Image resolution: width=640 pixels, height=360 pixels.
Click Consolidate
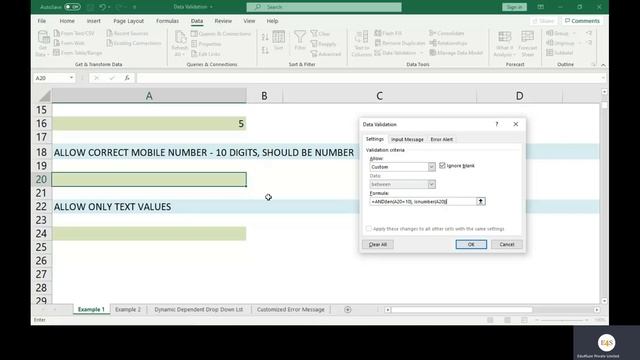click(447, 33)
